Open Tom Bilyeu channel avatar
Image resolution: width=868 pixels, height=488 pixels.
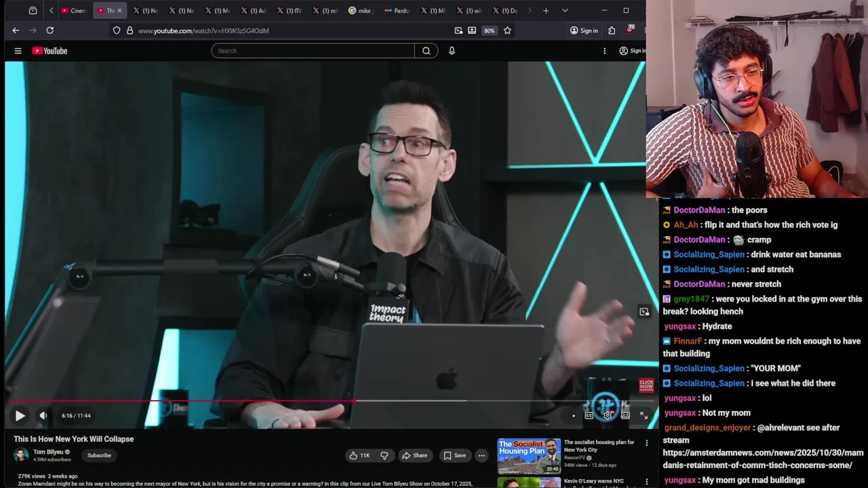(x=21, y=455)
